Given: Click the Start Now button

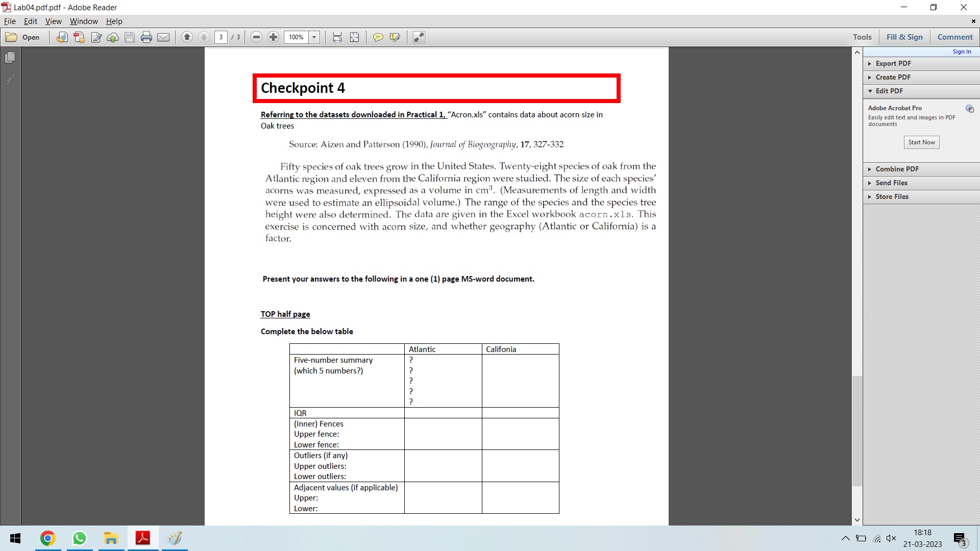Looking at the screenshot, I should [921, 142].
